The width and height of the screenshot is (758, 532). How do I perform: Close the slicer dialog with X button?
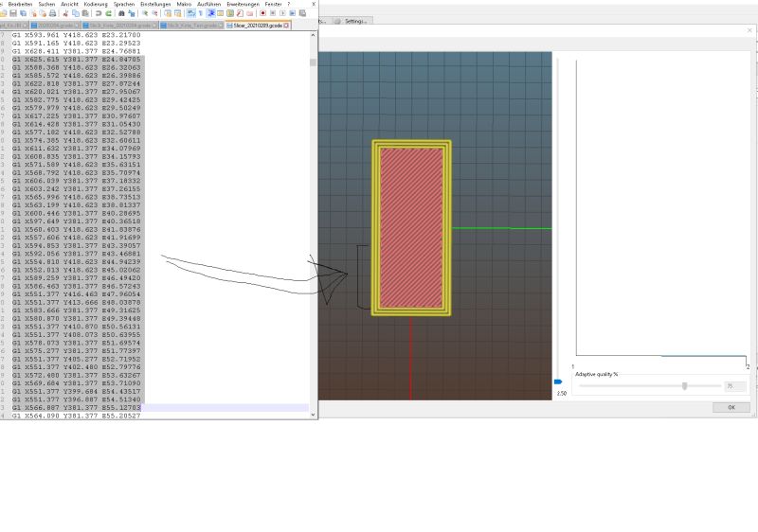coord(749,30)
